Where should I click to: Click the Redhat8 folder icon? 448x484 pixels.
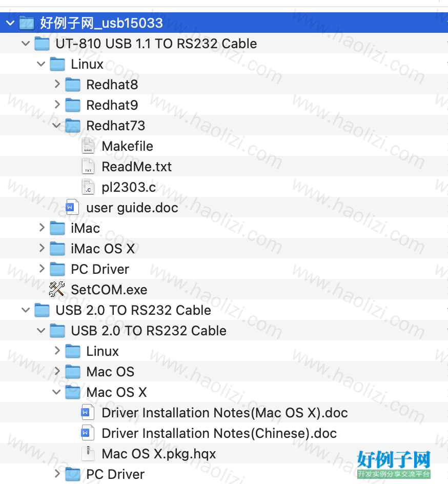click(x=73, y=85)
